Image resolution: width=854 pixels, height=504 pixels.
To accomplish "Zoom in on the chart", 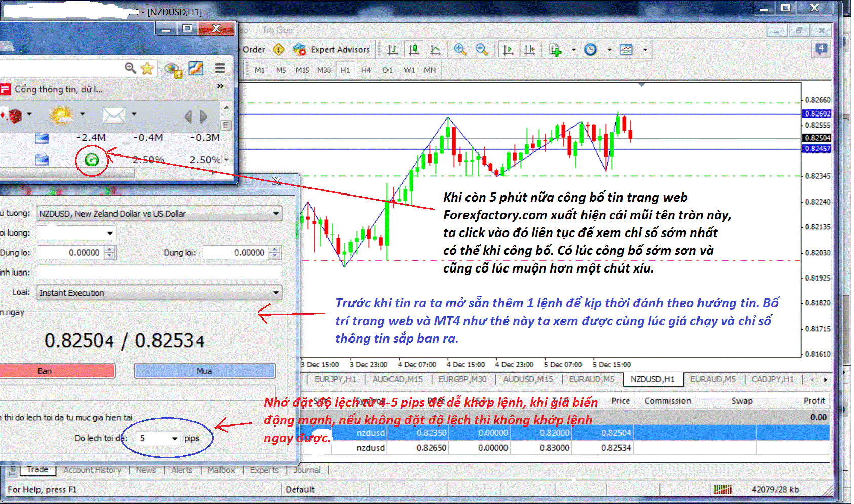I will pyautogui.click(x=460, y=49).
